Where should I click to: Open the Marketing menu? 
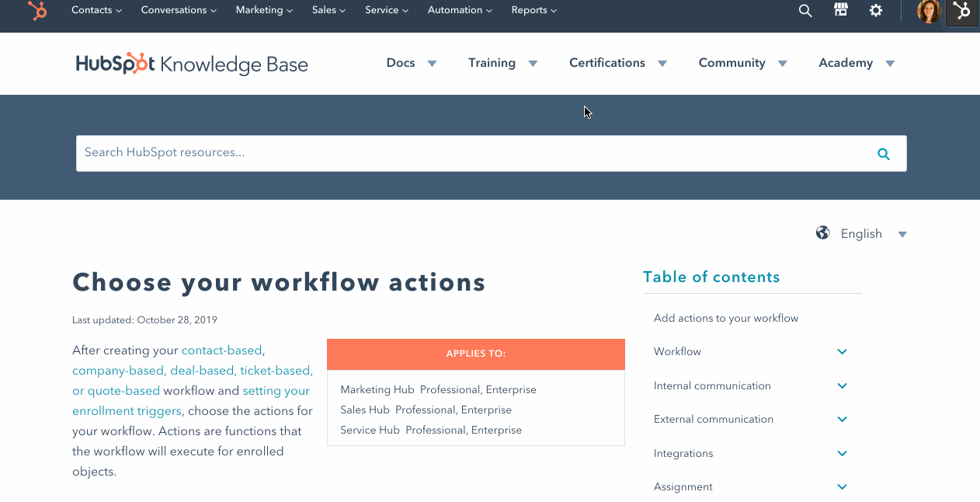[x=264, y=10]
